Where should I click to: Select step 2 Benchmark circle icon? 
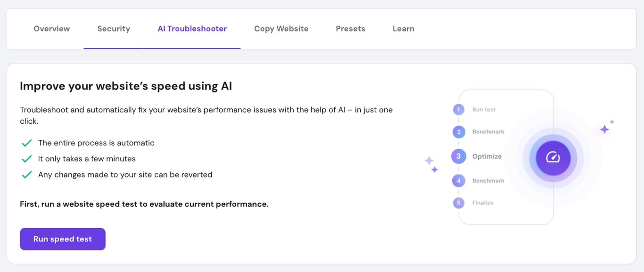[x=458, y=132]
